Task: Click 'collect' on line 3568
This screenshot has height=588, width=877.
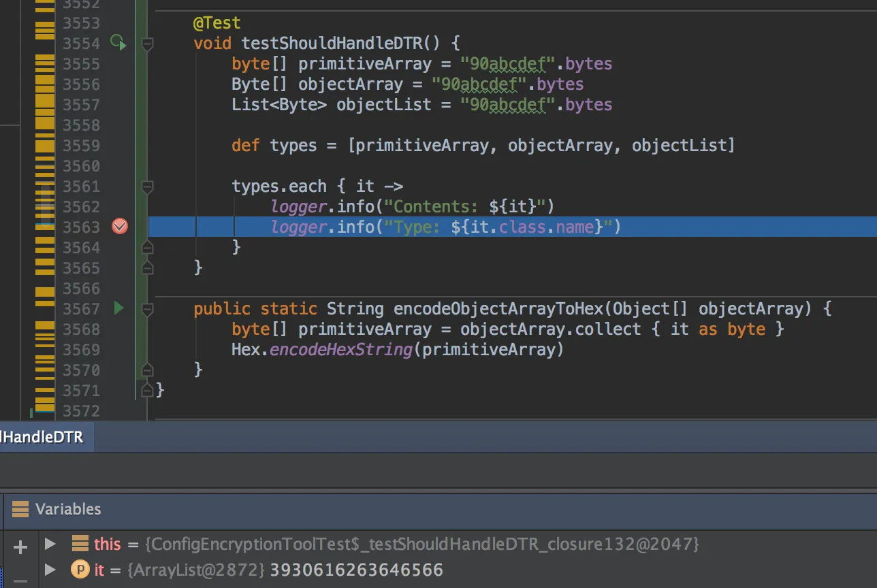Action: [x=608, y=329]
